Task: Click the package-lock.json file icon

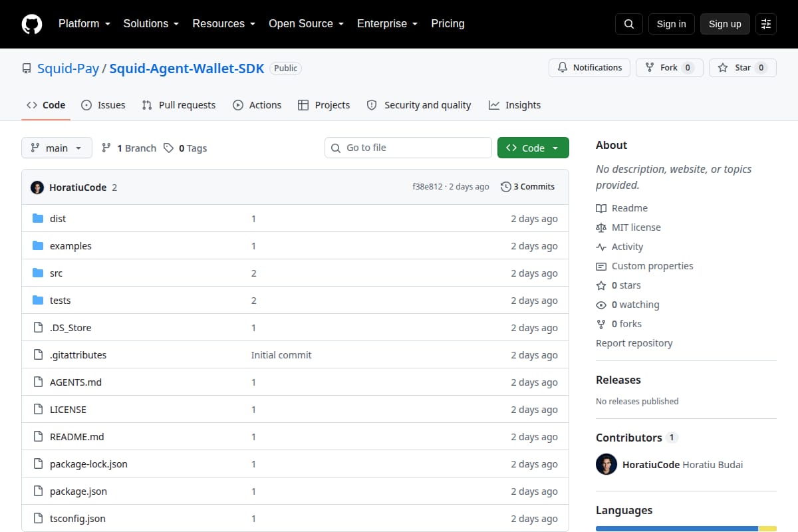Action: pyautogui.click(x=38, y=464)
